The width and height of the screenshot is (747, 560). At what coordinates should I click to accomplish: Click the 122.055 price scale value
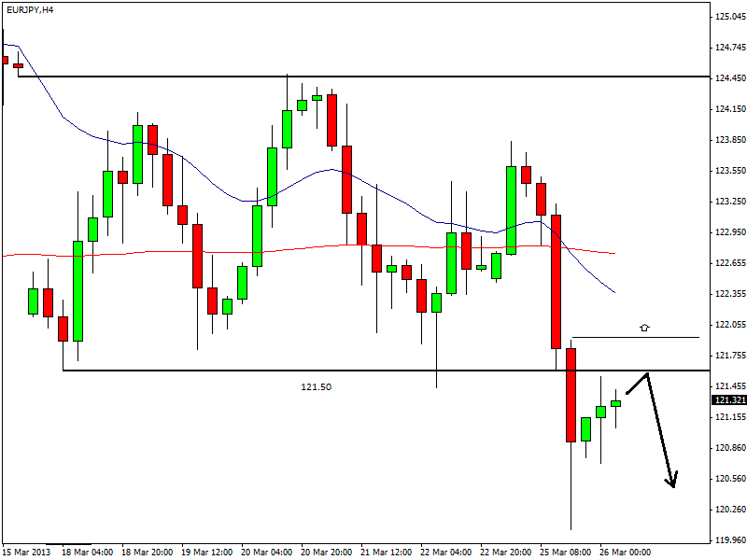coord(729,325)
